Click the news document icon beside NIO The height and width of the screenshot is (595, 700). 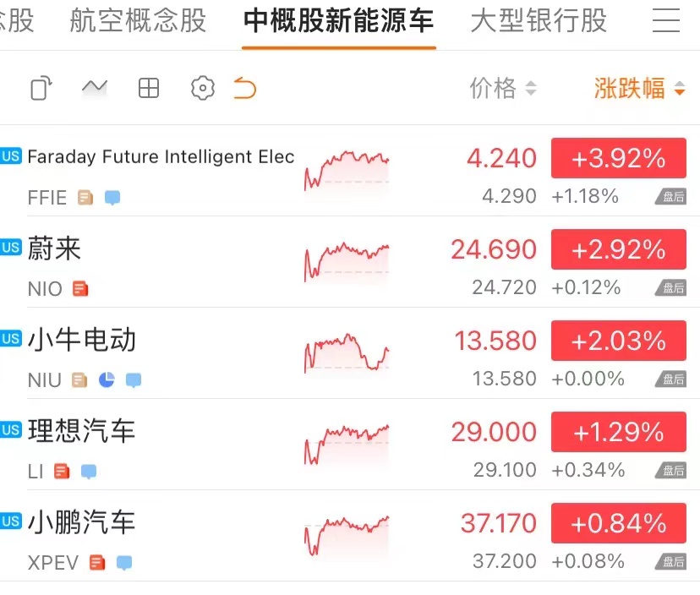click(x=80, y=289)
